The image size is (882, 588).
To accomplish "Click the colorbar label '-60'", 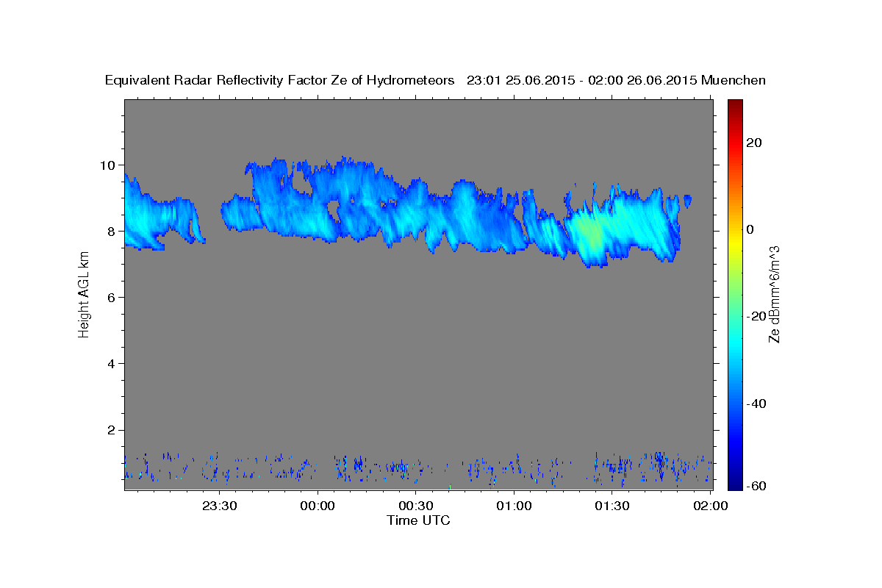I will (x=758, y=486).
